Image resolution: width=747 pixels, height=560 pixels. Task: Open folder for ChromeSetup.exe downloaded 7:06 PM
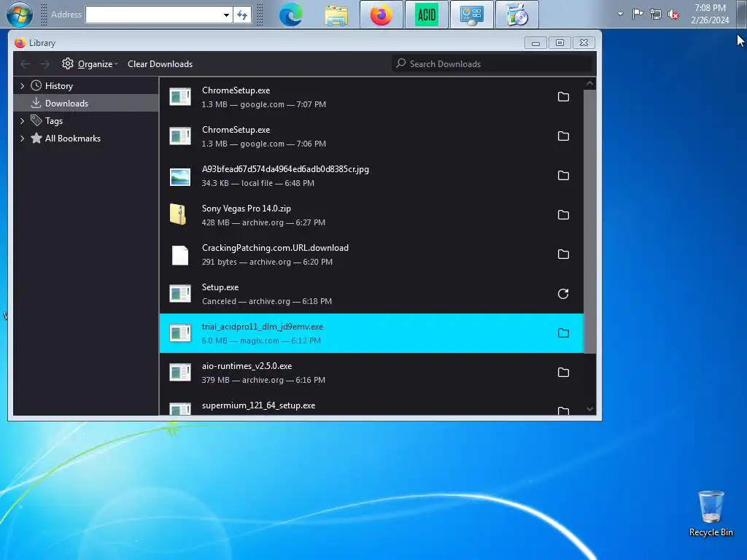(563, 136)
